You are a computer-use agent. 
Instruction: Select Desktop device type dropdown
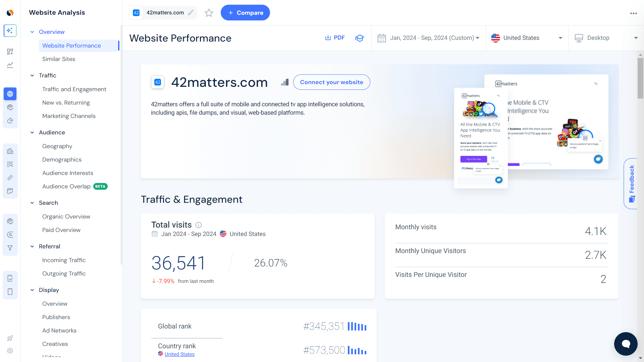pyautogui.click(x=605, y=38)
